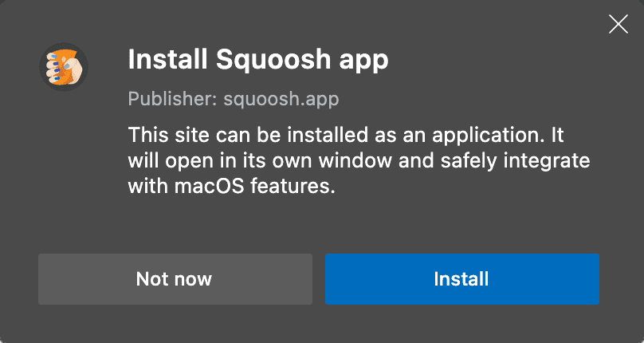Click the orange circular app icon
Image resolution: width=644 pixels, height=343 pixels.
pos(63,68)
